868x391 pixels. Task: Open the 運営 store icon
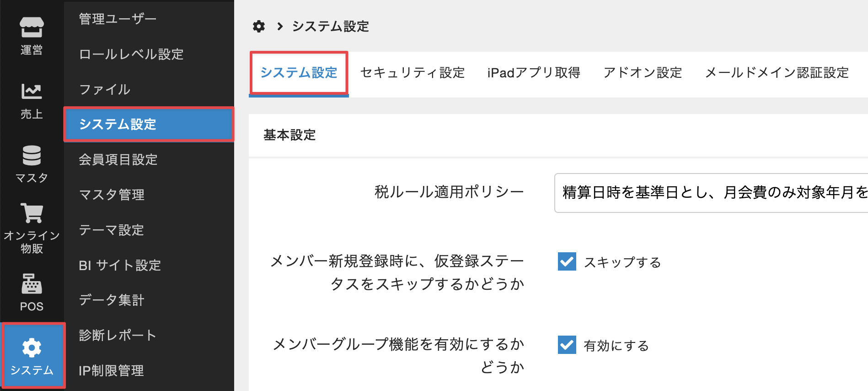(32, 28)
